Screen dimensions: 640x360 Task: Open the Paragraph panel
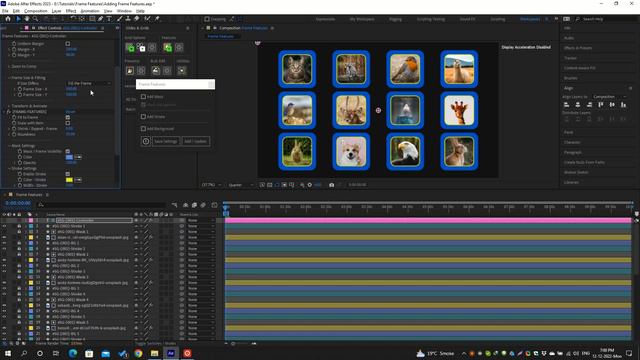click(x=573, y=152)
